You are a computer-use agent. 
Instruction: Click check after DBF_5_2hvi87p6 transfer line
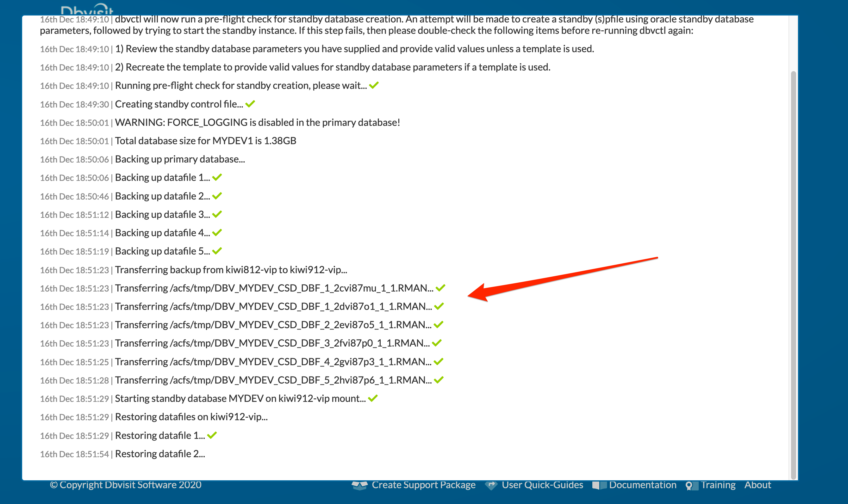pyautogui.click(x=439, y=380)
